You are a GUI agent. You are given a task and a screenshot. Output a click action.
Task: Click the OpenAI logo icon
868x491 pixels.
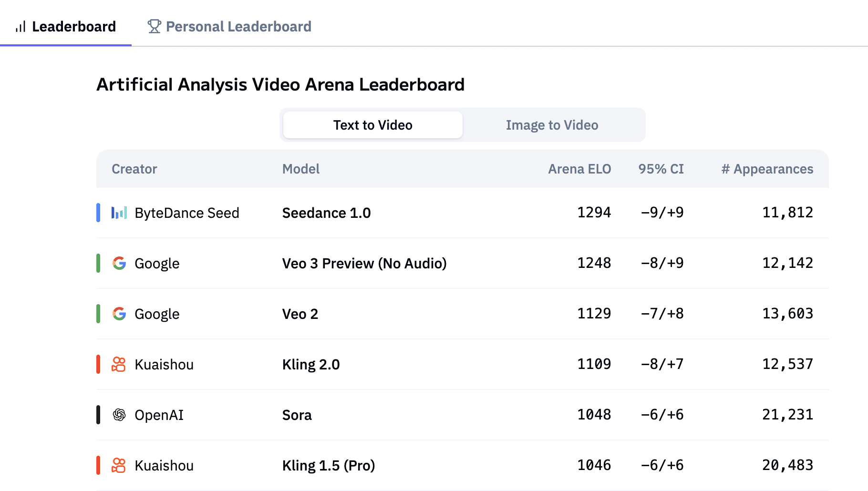click(x=119, y=415)
